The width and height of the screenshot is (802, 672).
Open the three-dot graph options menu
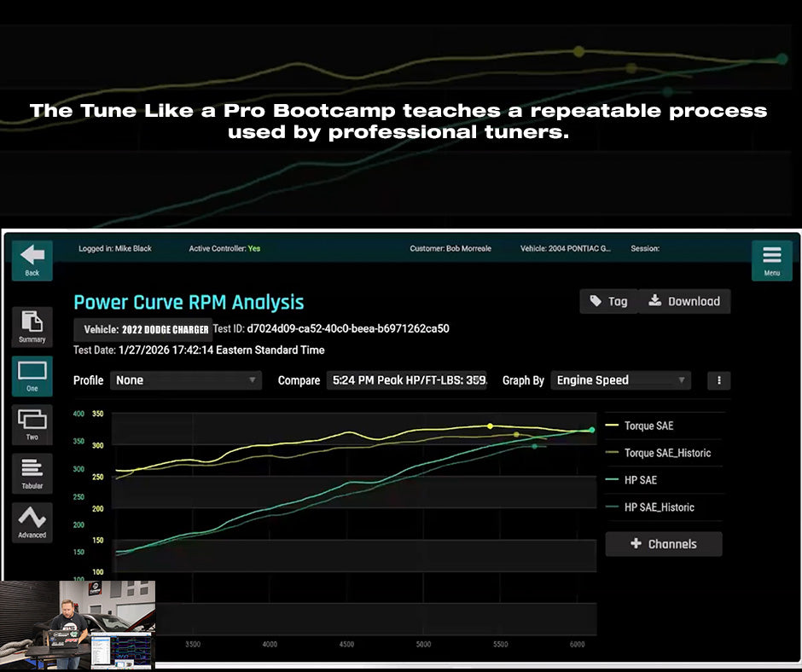click(x=718, y=380)
